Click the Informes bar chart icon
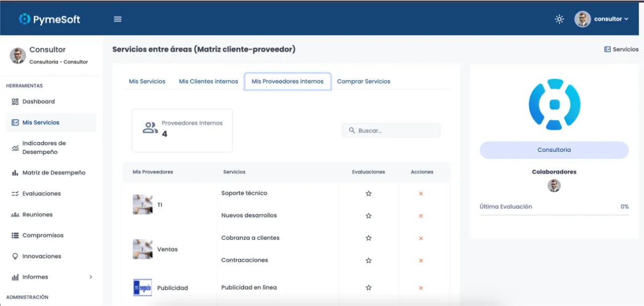 pos(15,277)
